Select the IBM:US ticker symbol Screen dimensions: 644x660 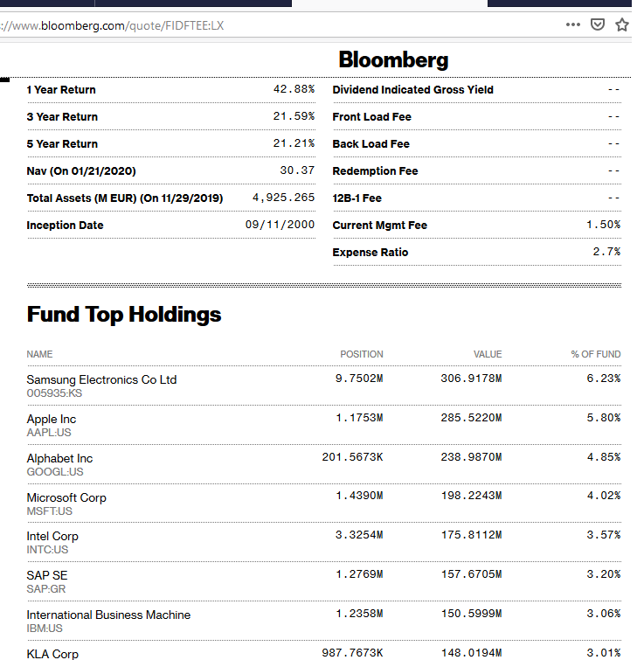click(45, 629)
